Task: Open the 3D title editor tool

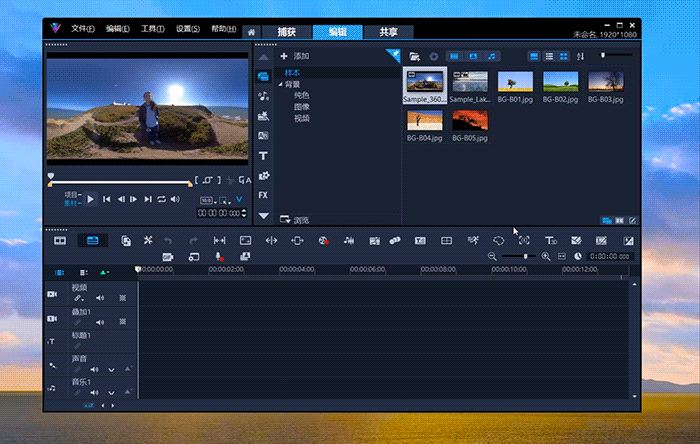Action: coord(550,240)
